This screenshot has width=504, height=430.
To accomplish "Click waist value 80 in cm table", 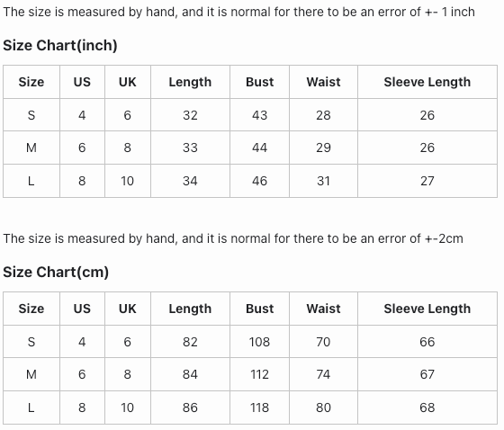I will (x=323, y=408).
